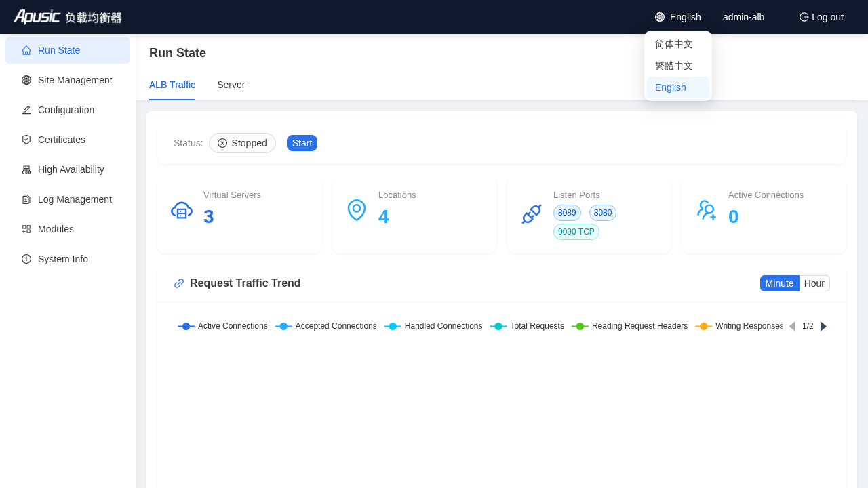This screenshot has height=488, width=868.
Task: Open High Availability in sidebar
Action: pos(68,169)
